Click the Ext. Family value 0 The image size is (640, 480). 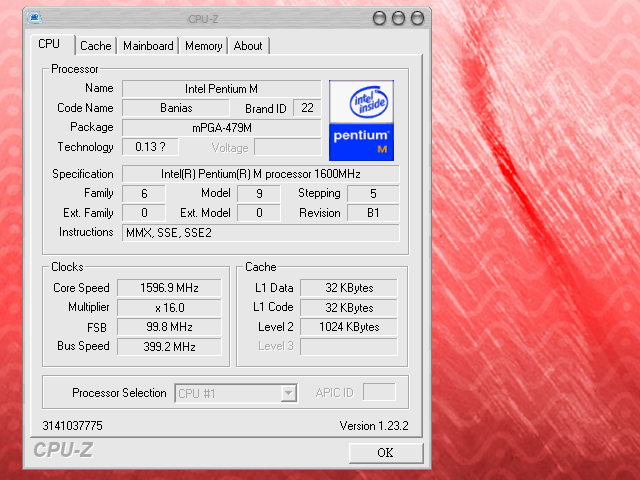(x=144, y=213)
